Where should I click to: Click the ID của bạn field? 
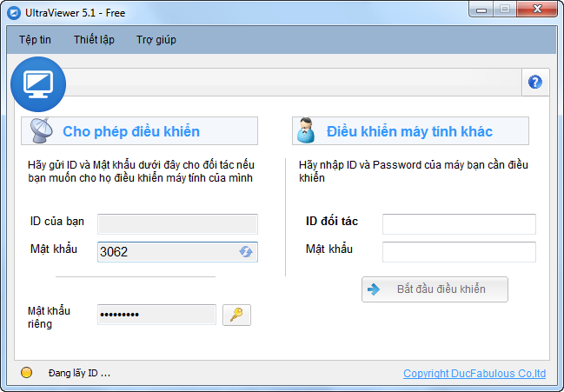(x=177, y=224)
